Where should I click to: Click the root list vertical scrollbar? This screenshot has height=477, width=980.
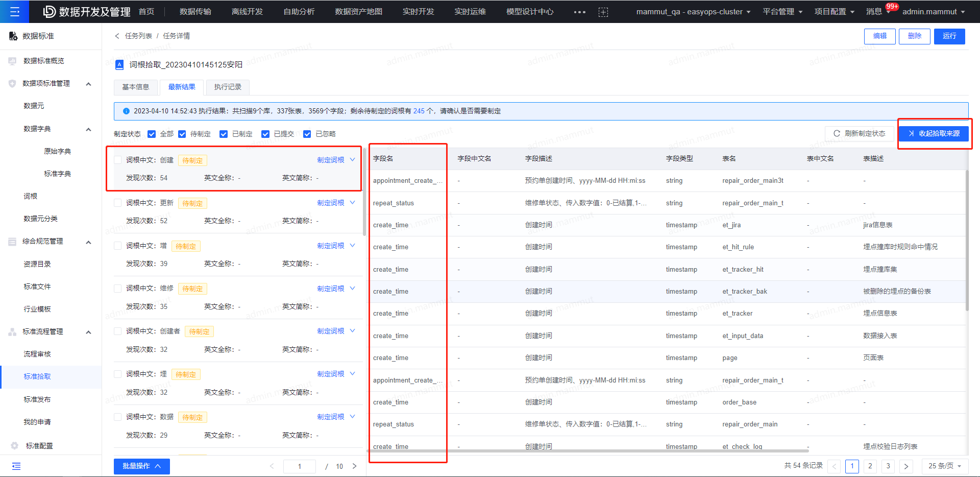point(364,192)
